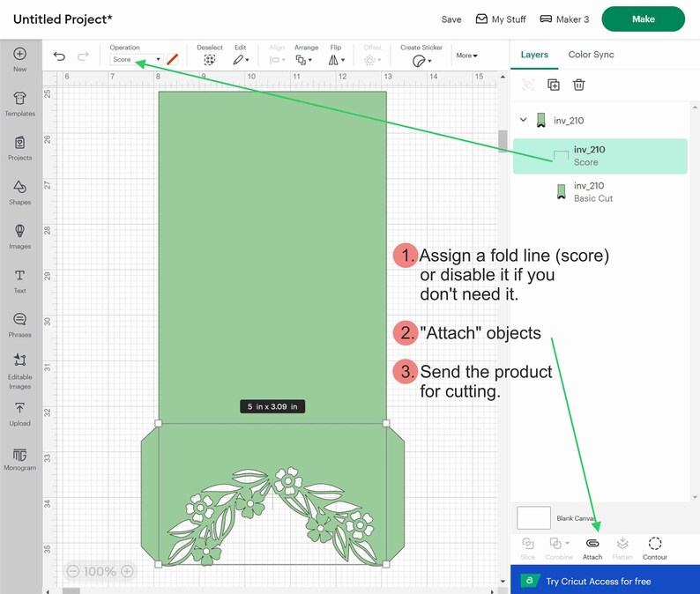This screenshot has width=700, height=594.
Task: Zoom in with the plus button
Action: [127, 571]
